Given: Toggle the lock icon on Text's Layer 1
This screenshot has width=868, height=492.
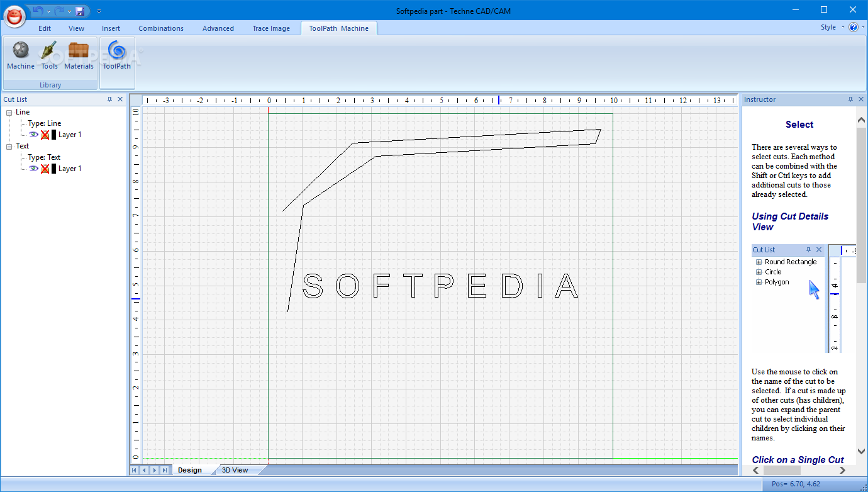Looking at the screenshot, I should click(45, 169).
